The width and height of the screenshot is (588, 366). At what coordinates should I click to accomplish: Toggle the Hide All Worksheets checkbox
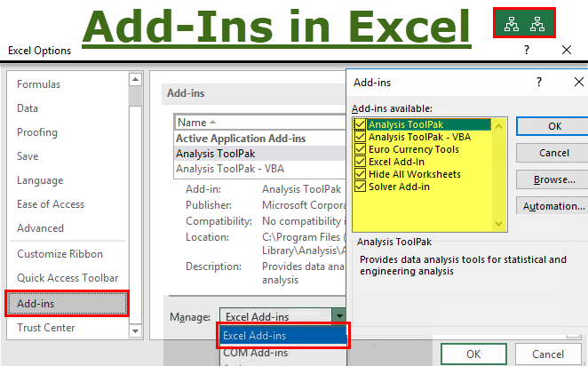[x=360, y=174]
